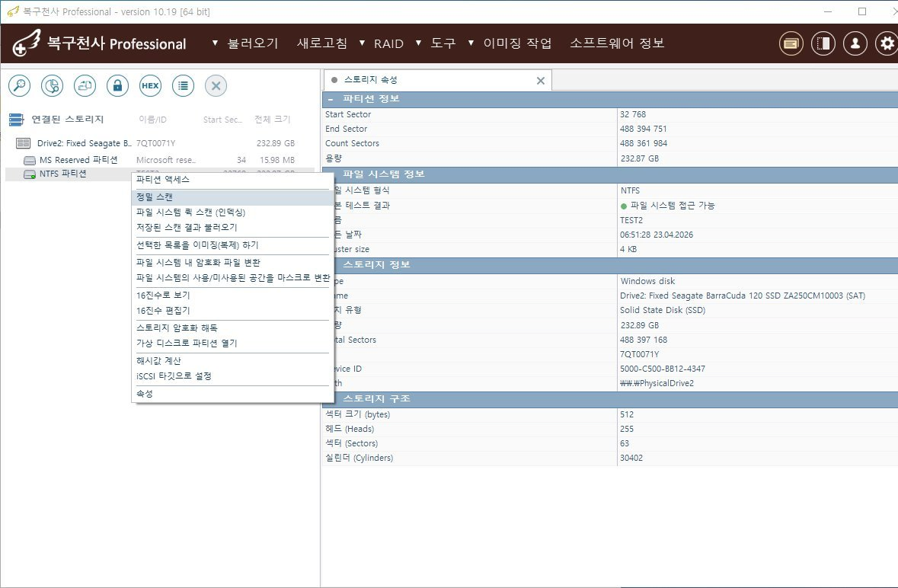Click the gray X close-storage toolbar icon
The image size is (898, 588).
[216, 86]
